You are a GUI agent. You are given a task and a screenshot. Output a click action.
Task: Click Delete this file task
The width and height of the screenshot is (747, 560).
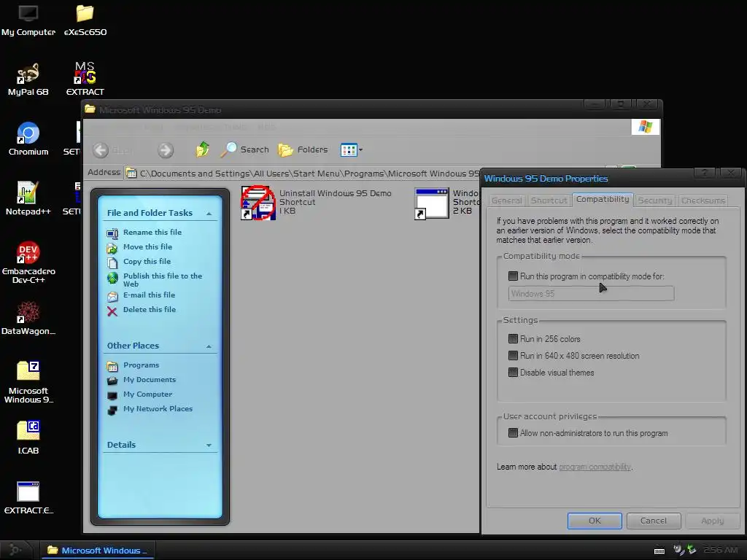[x=149, y=309]
